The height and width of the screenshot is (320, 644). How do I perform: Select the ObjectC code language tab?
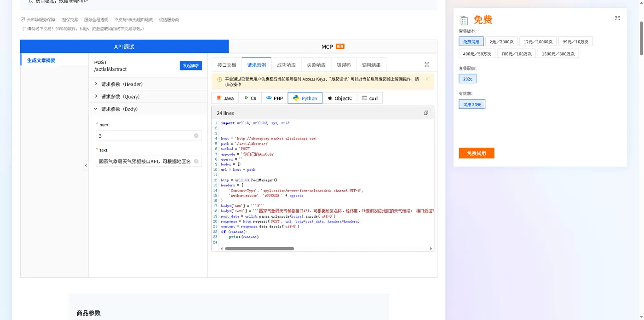pos(339,98)
